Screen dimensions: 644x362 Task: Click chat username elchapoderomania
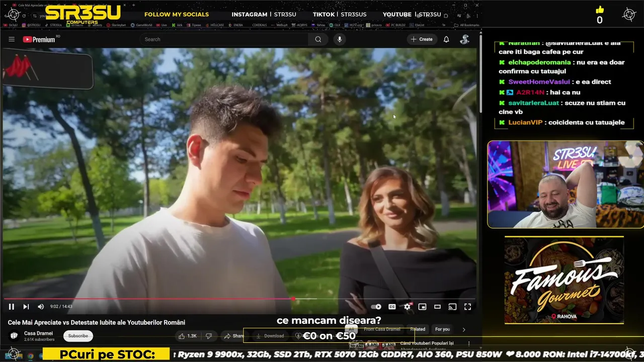point(539,62)
